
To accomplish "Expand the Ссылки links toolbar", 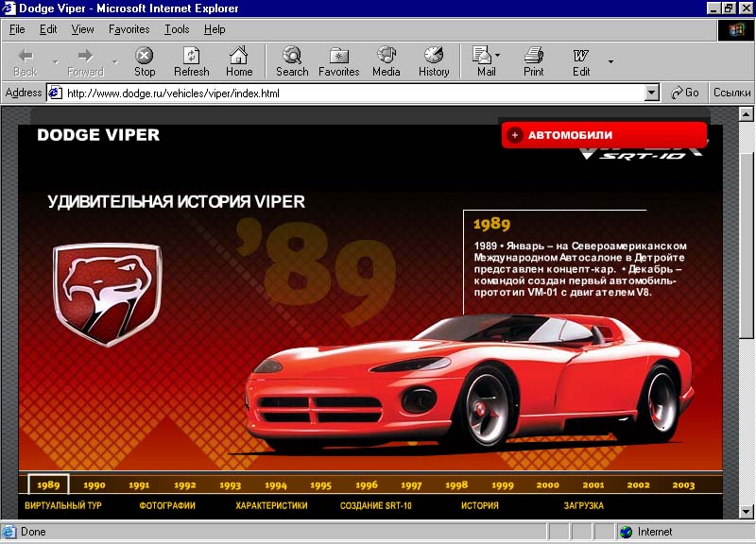I will (731, 93).
